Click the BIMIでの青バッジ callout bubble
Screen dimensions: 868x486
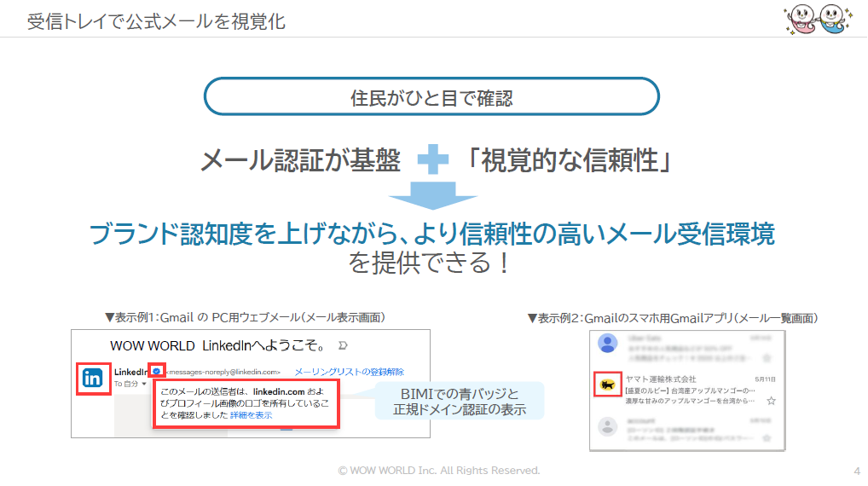(460, 402)
